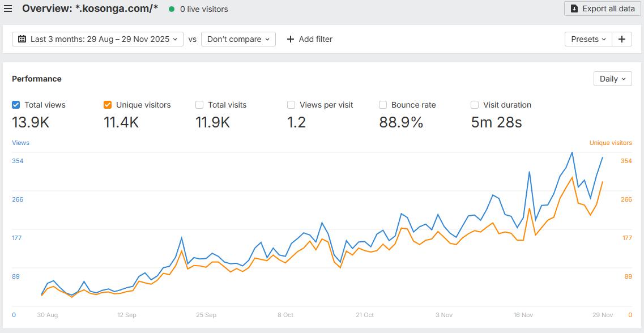Click the plus button next to Presets
644x333 pixels.
(x=622, y=40)
